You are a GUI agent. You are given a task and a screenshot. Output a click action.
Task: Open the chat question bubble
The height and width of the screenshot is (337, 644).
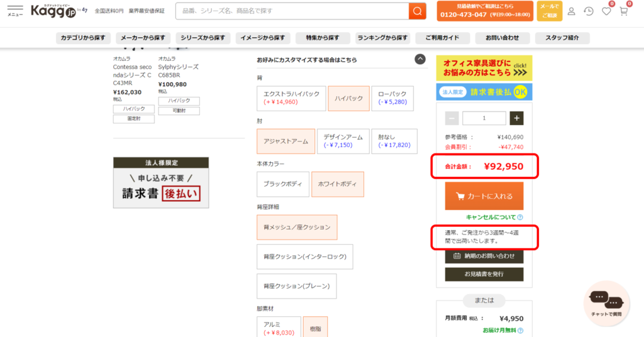606,304
